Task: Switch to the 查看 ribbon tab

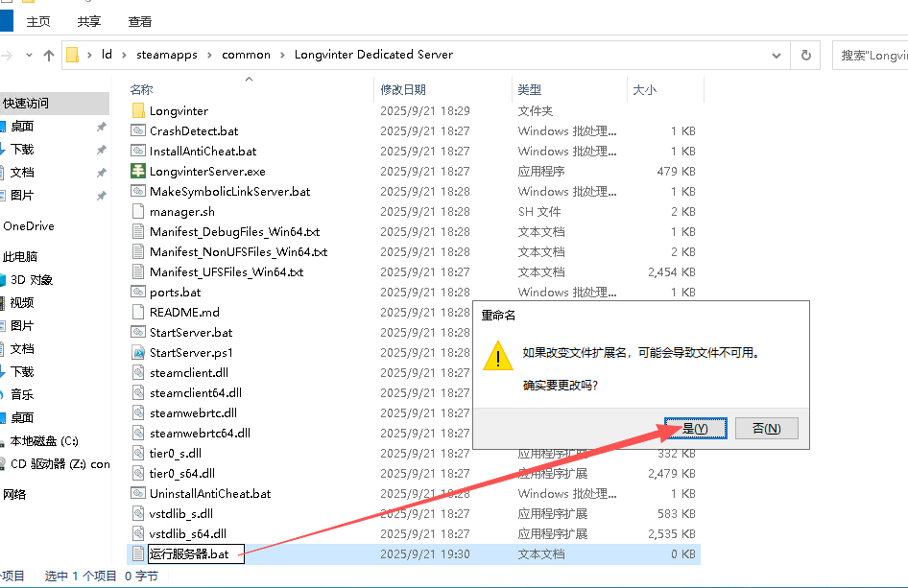Action: click(140, 21)
